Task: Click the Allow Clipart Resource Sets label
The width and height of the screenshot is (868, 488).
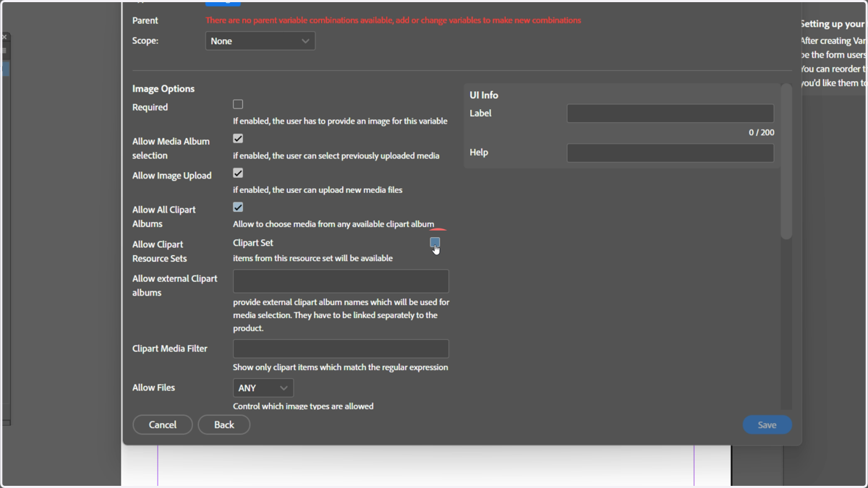Action: coord(160,251)
